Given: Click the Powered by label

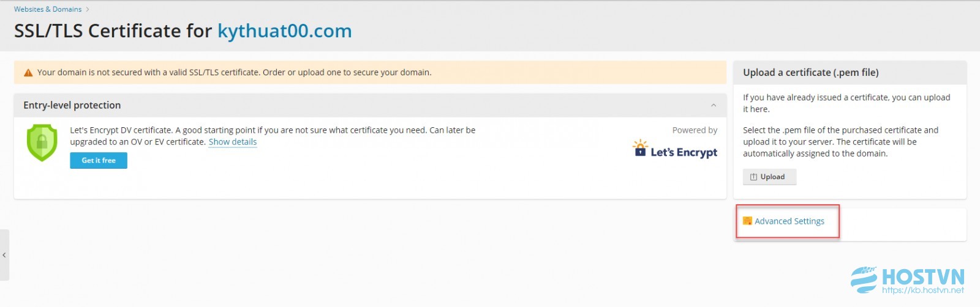Looking at the screenshot, I should pos(695,130).
